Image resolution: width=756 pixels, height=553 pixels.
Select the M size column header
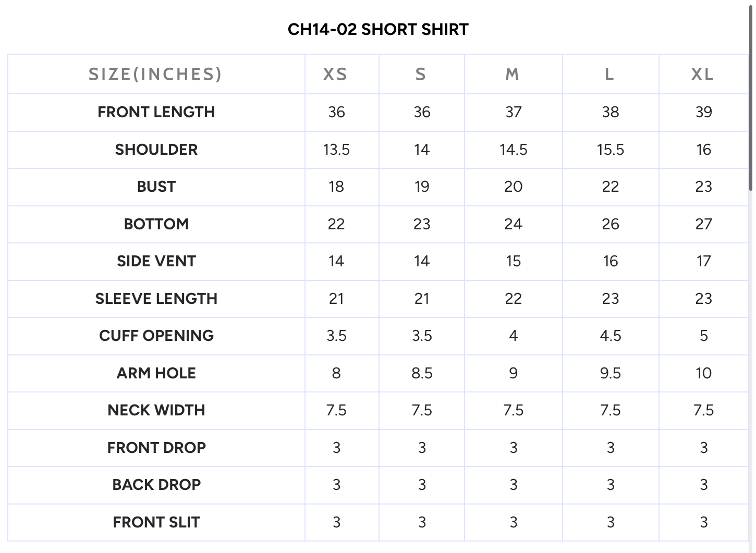[513, 75]
